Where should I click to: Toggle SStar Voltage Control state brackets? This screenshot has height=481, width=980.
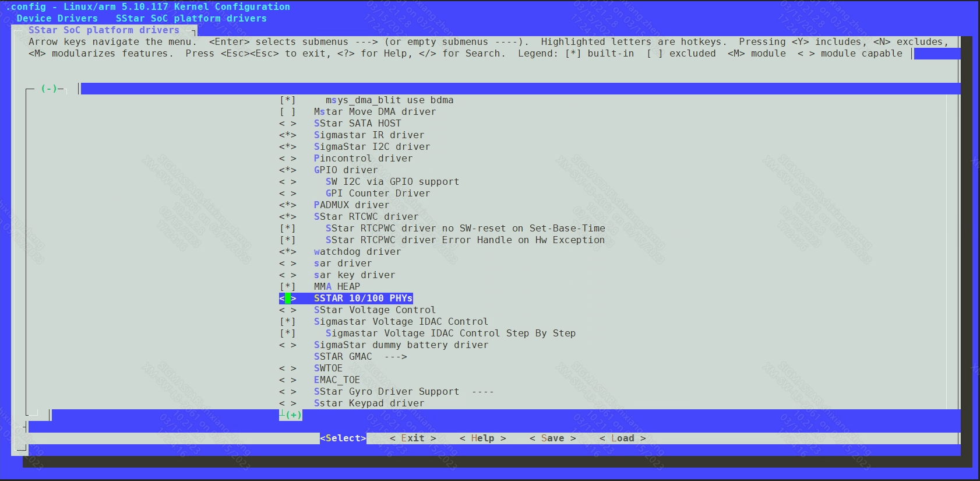[x=288, y=310]
